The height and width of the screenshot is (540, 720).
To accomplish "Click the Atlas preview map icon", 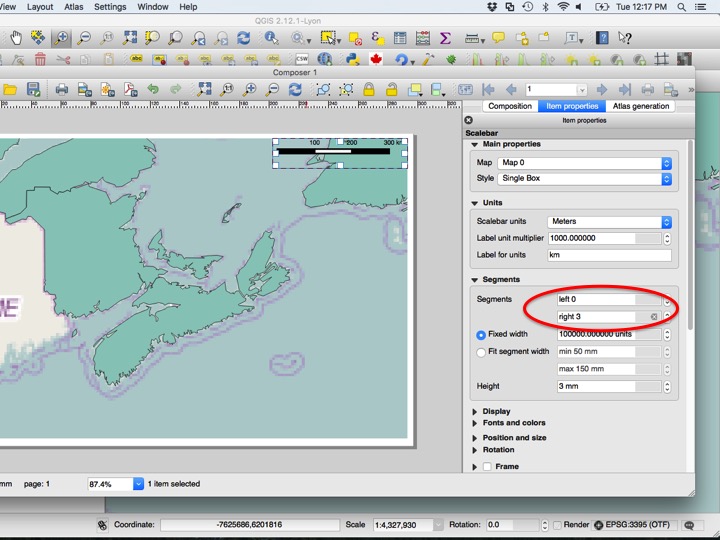I will tap(465, 89).
